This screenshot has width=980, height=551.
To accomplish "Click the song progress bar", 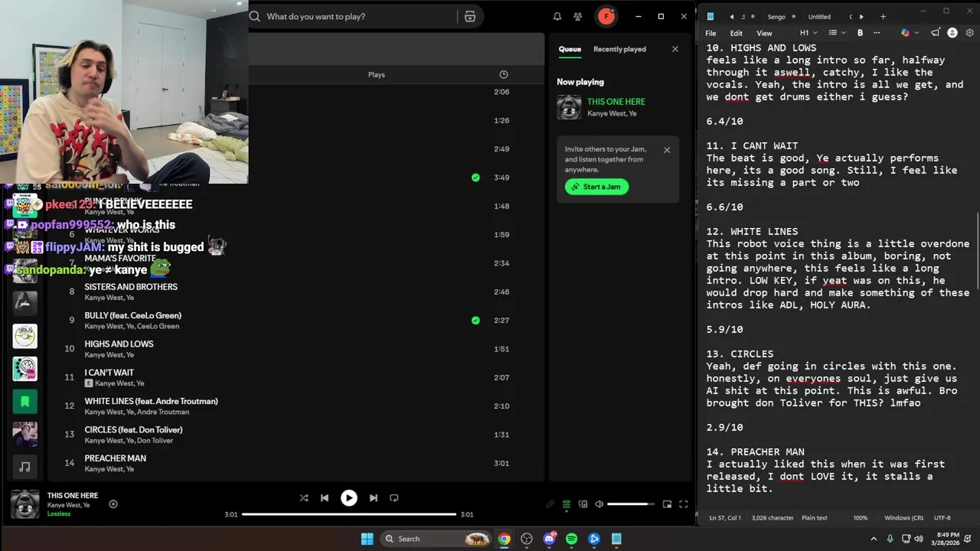I will click(x=348, y=514).
